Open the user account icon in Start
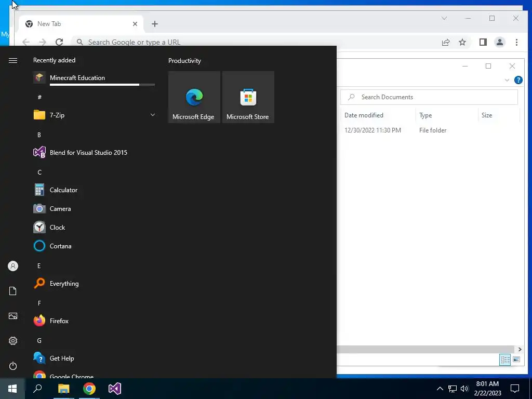532x399 pixels. (x=13, y=266)
